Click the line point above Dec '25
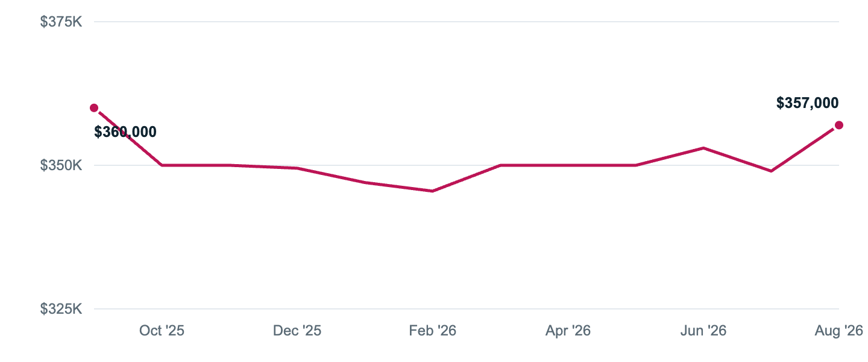 pyautogui.click(x=297, y=168)
